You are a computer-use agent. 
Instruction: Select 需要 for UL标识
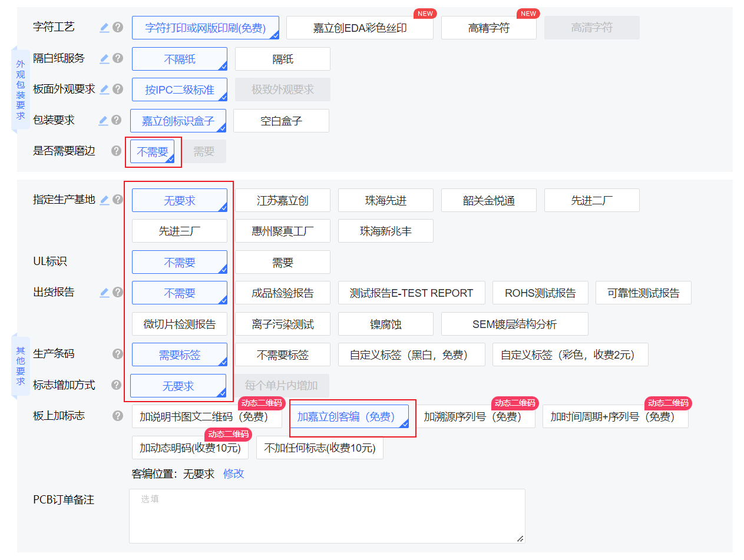coord(282,262)
